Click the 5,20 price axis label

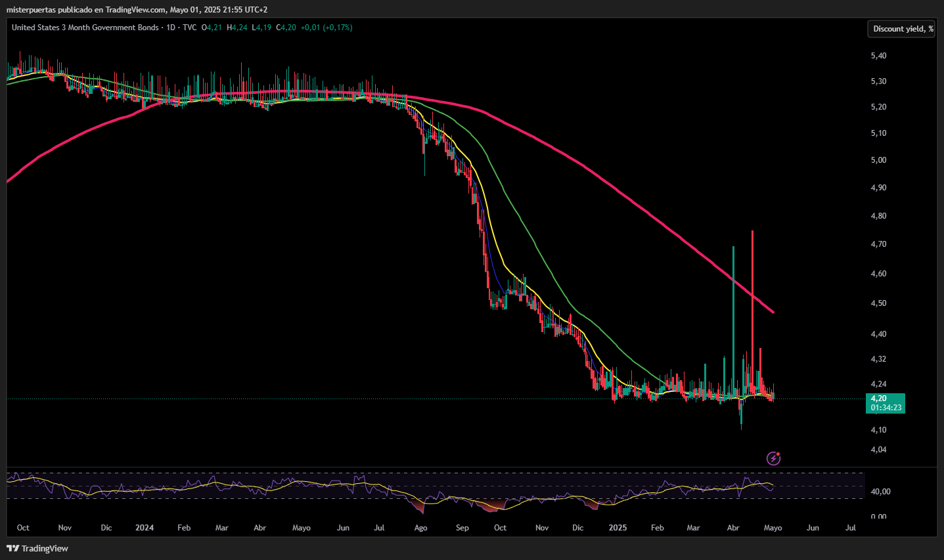click(x=878, y=107)
